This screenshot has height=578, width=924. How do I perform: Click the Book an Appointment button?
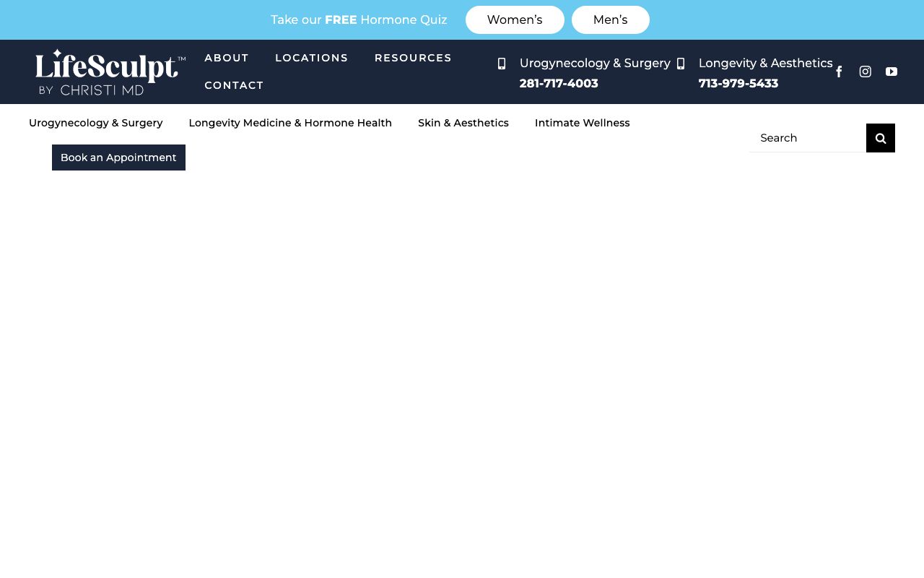pos(118,158)
